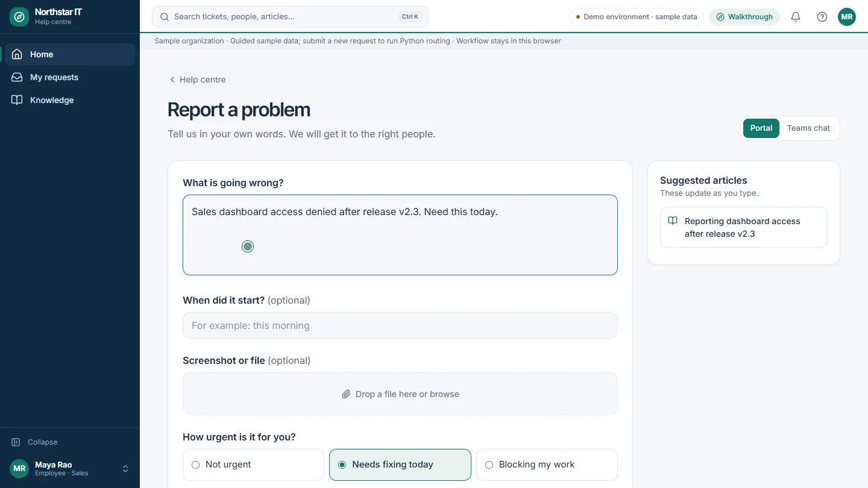Click the book icon on suggested article
The height and width of the screenshot is (488, 868).
(673, 221)
